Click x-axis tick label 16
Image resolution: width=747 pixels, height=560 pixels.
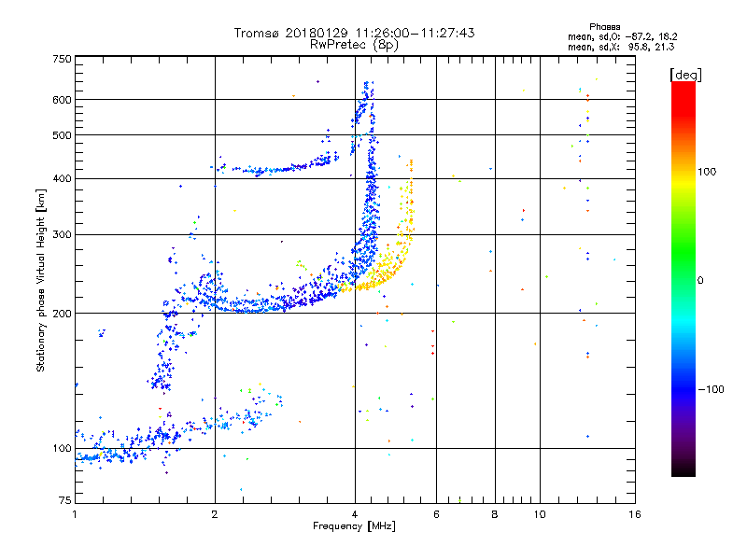tap(635, 514)
